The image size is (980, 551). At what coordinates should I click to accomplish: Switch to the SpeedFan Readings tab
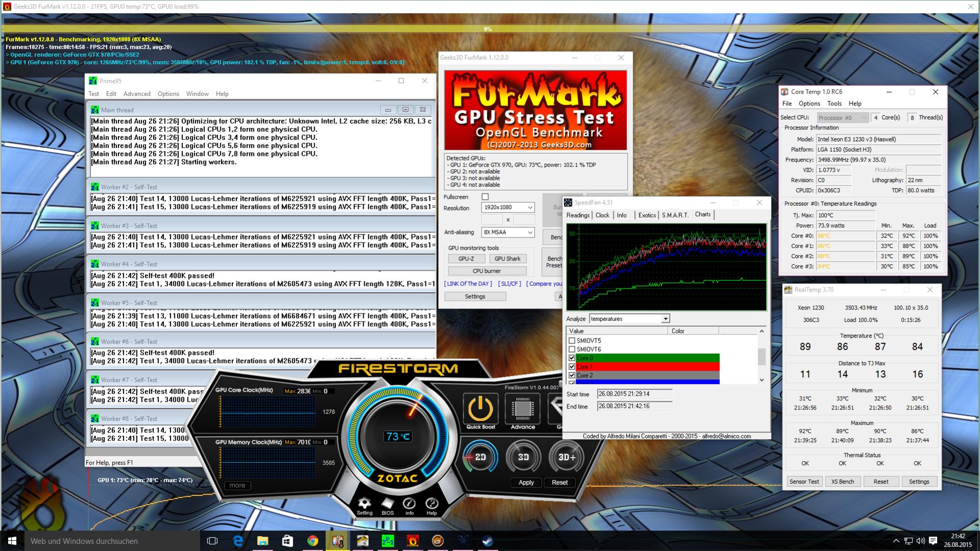[x=578, y=215]
